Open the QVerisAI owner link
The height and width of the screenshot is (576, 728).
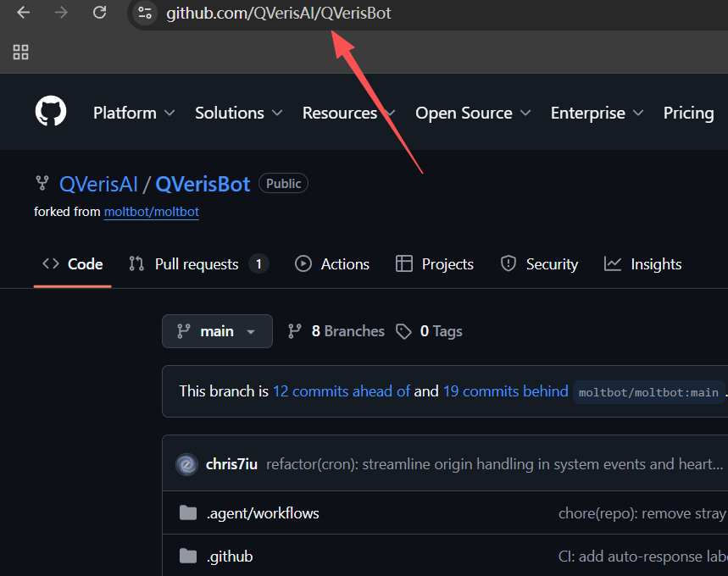(98, 185)
